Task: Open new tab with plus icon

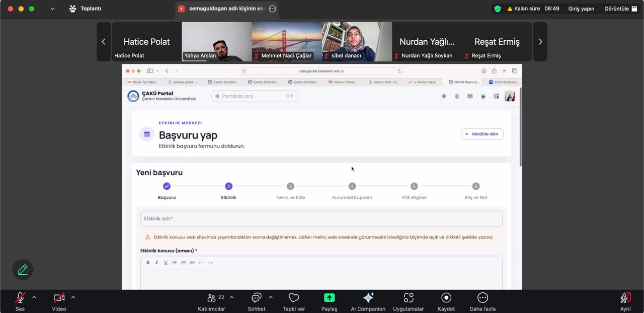Action: [504, 71]
